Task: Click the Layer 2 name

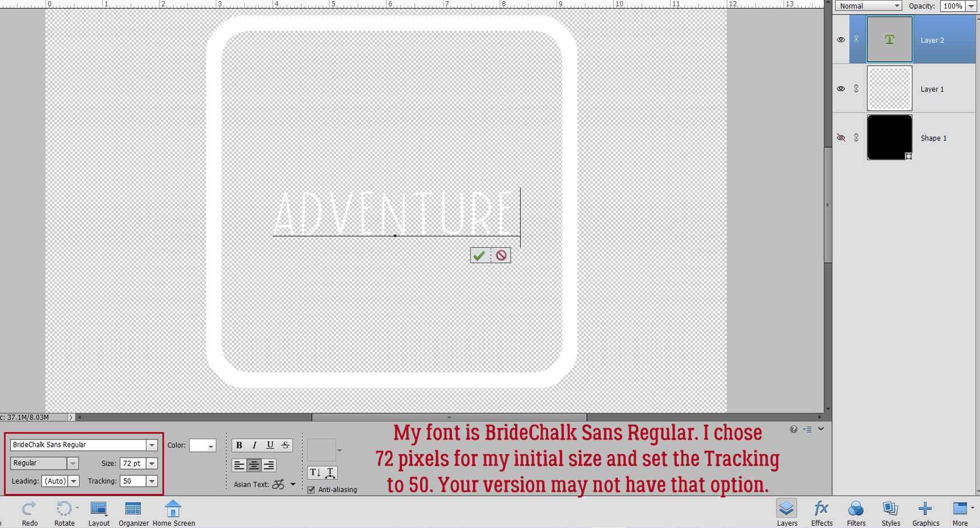Action: tap(932, 40)
